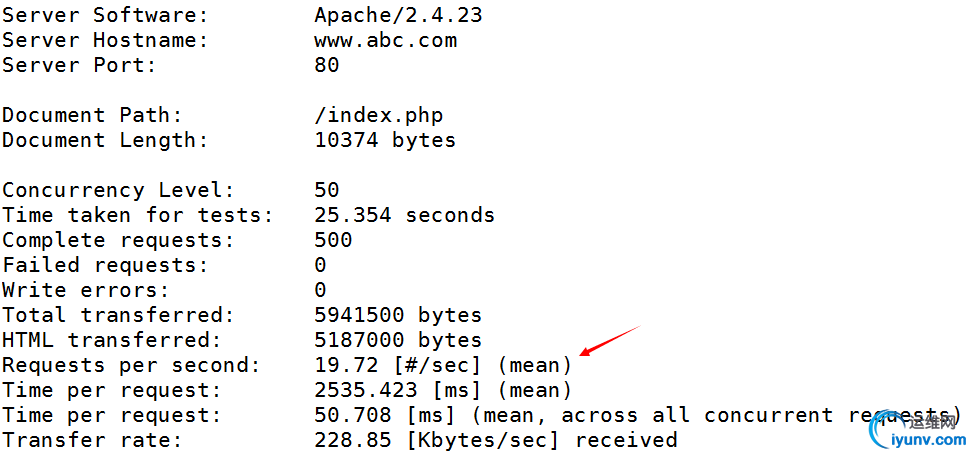972x456 pixels.
Task: Click the "Server Software:" label
Action: click(x=105, y=15)
